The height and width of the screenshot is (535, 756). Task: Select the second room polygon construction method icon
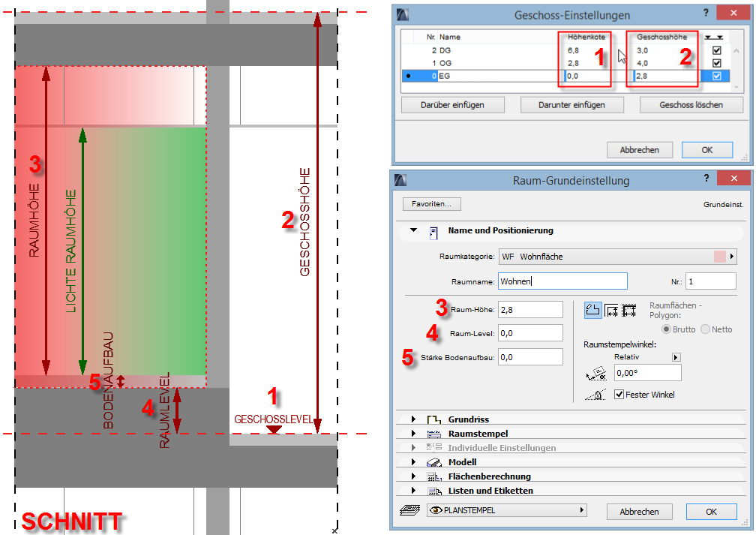point(612,310)
